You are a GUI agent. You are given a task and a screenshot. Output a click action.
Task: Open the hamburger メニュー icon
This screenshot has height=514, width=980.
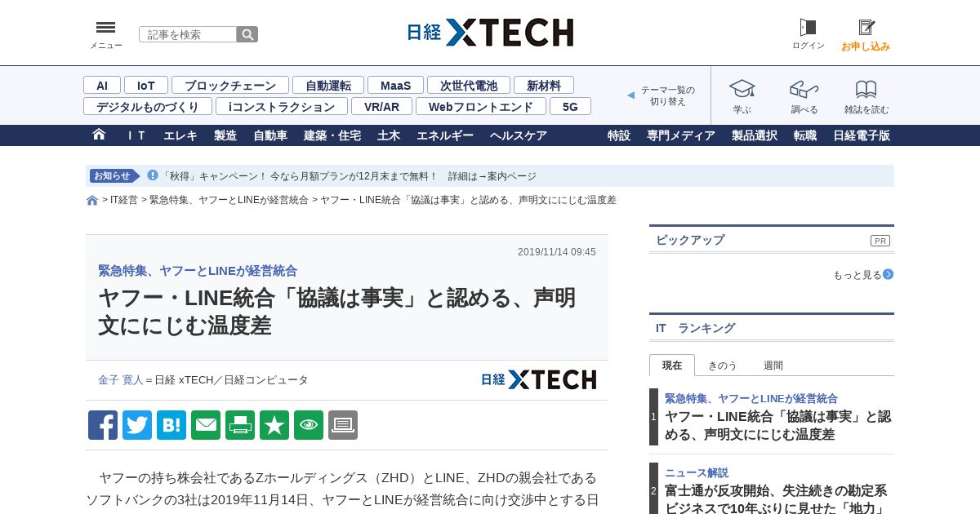point(105,28)
